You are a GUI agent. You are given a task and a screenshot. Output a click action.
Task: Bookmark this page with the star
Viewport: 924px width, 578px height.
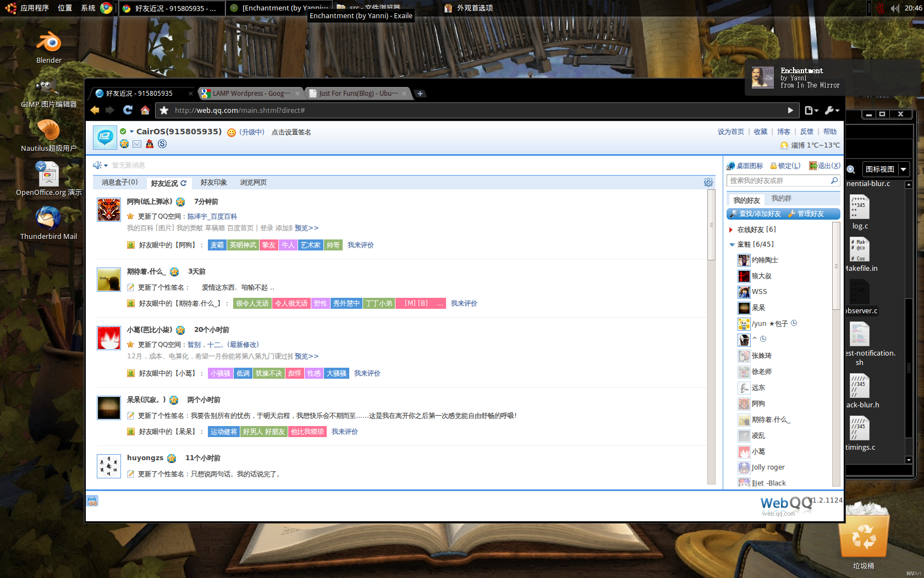click(x=164, y=110)
